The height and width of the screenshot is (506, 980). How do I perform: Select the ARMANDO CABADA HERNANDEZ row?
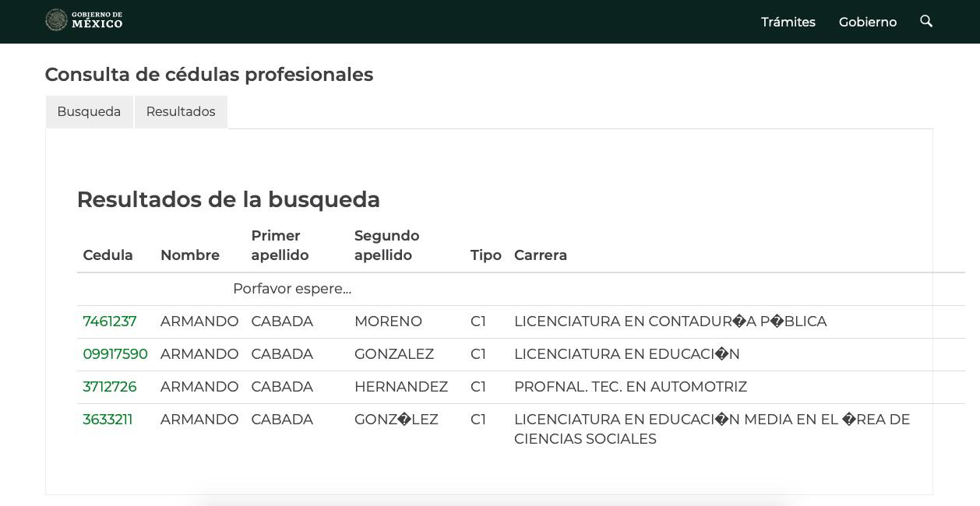[401, 386]
